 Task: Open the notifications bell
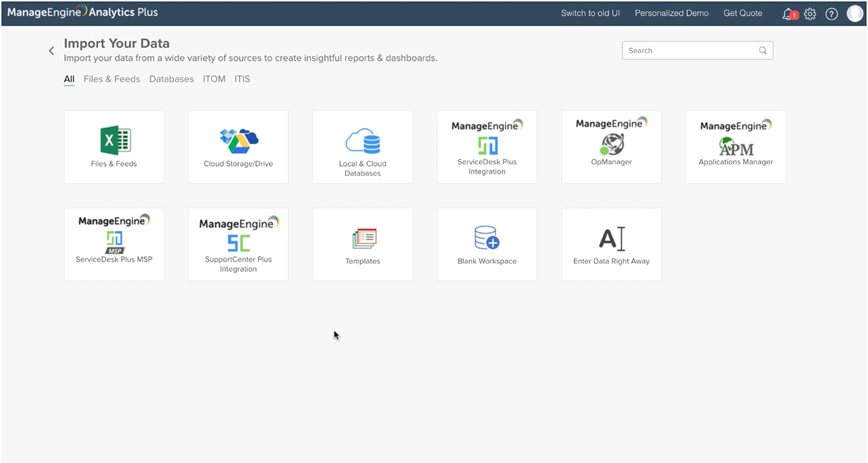789,14
